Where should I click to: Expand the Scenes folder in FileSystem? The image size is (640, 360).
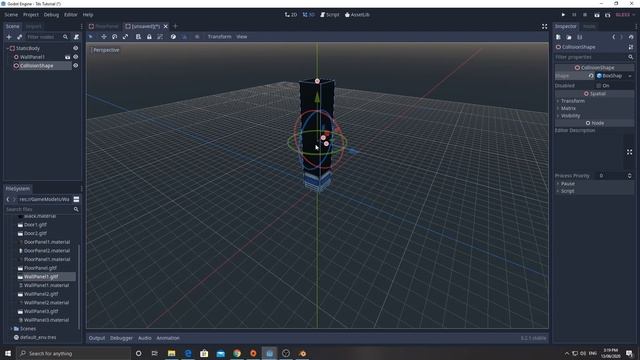click(11, 329)
